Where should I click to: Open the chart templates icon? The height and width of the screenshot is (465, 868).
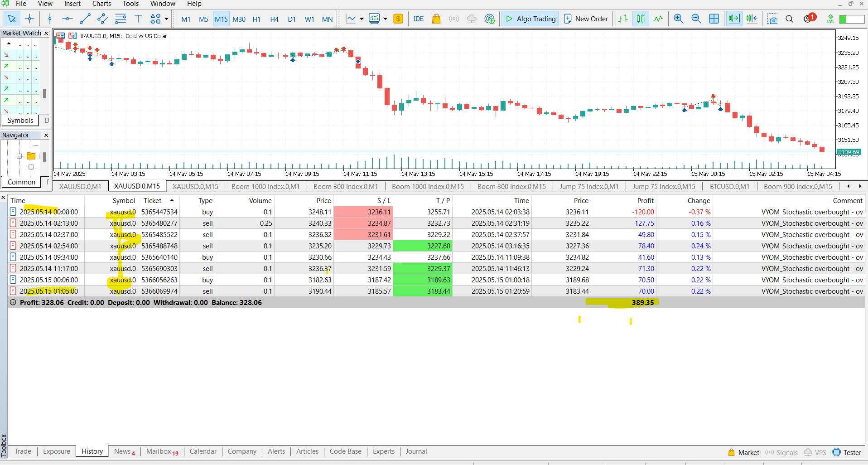pyautogui.click(x=374, y=19)
